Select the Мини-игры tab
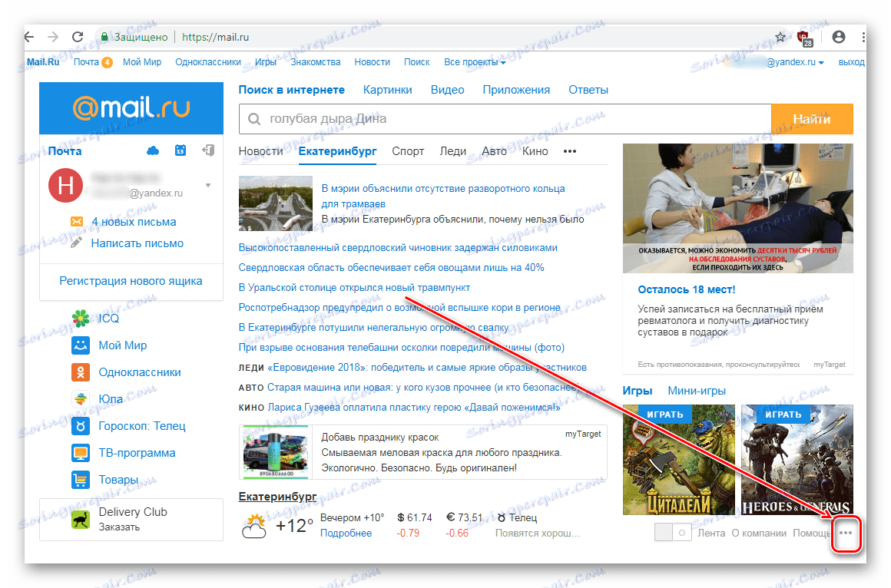The height and width of the screenshot is (588, 891). [x=697, y=391]
